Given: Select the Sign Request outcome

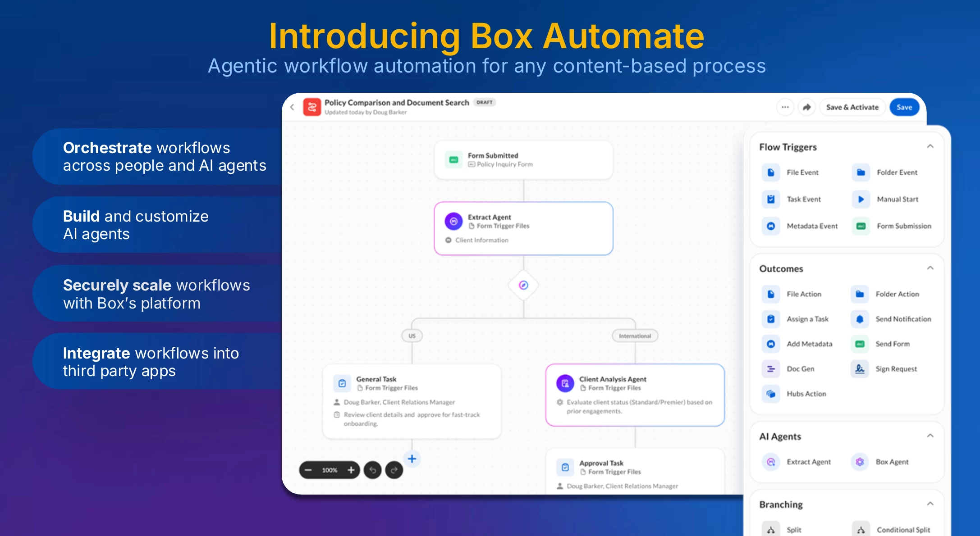Looking at the screenshot, I should coord(896,369).
